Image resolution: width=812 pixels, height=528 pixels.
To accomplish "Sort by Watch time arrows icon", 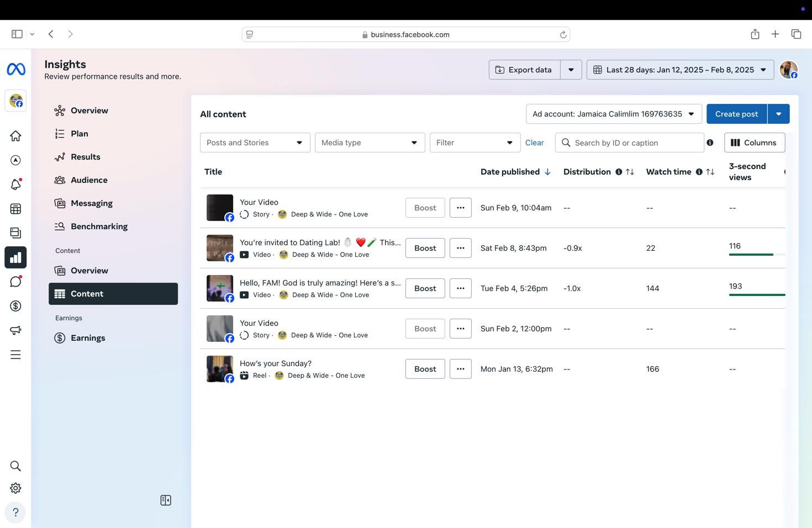I will 710,172.
